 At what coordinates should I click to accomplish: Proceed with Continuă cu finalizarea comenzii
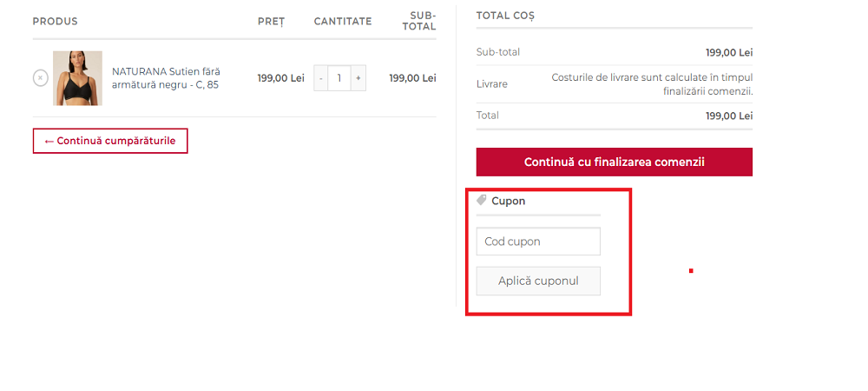pyautogui.click(x=614, y=162)
